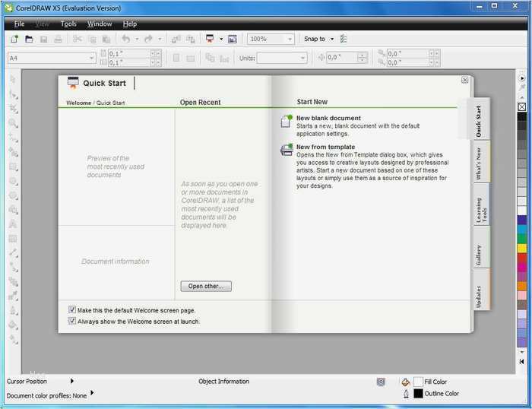Screen dimensions: 532x409
Task: Expand the Snap to dropdown
Action: point(332,39)
